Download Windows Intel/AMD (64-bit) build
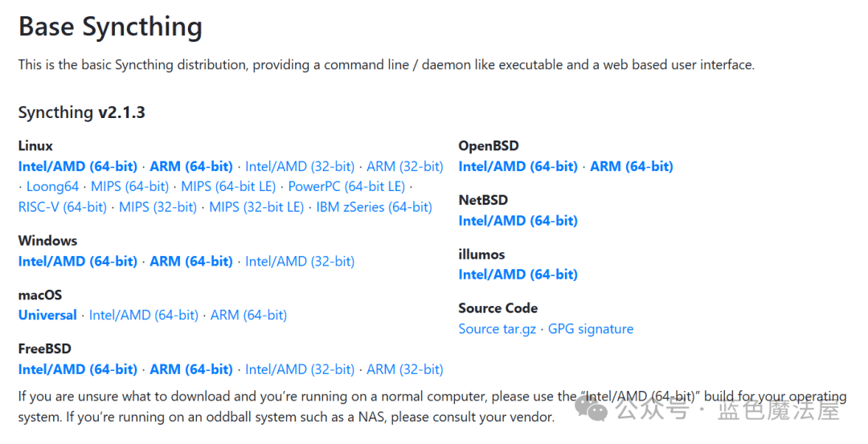 point(77,262)
